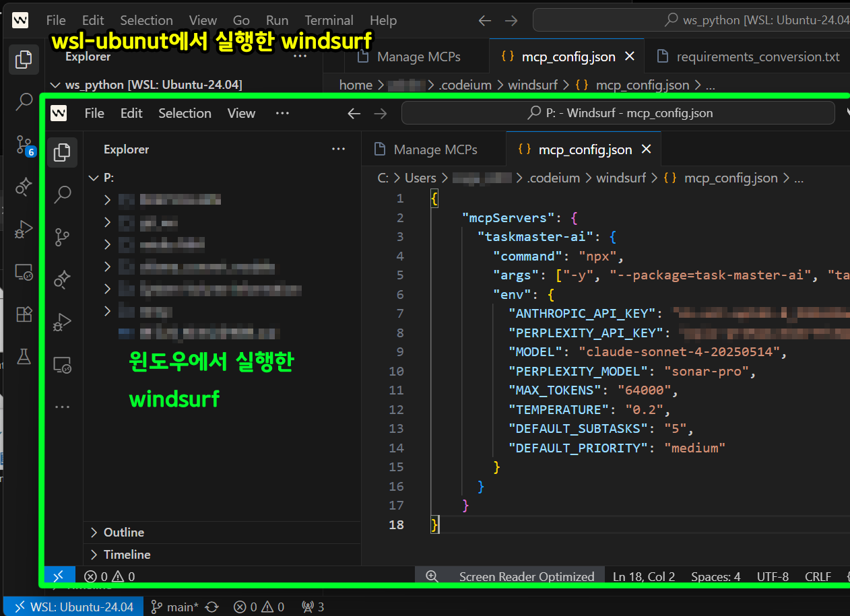850x616 pixels.
Task: Open errors and warnings in front window status bar
Action: [x=109, y=576]
